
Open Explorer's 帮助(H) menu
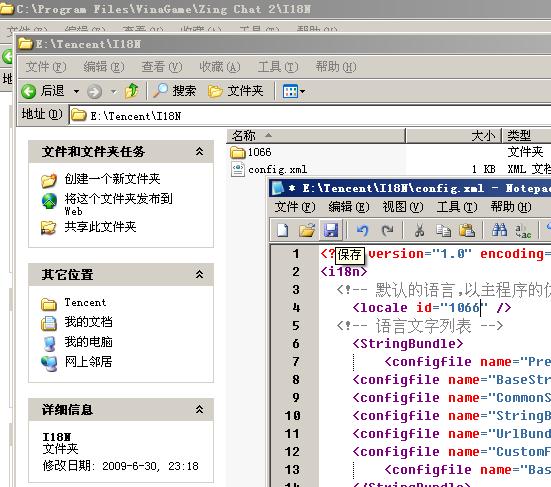click(x=336, y=66)
